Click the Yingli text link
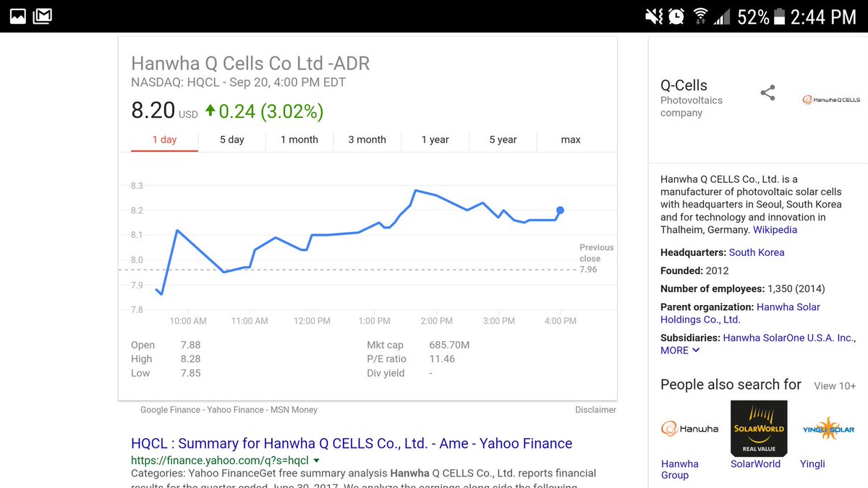Viewport: 868px width, 488px height. tap(812, 463)
